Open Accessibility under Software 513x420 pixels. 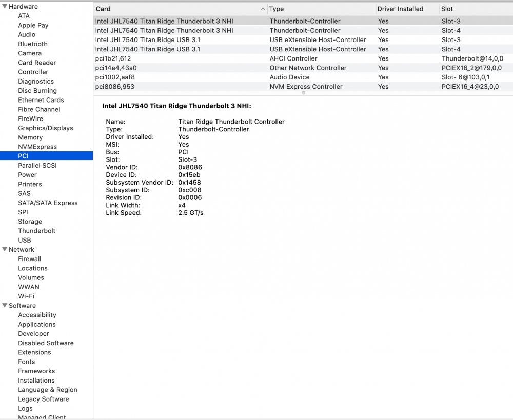(x=37, y=315)
